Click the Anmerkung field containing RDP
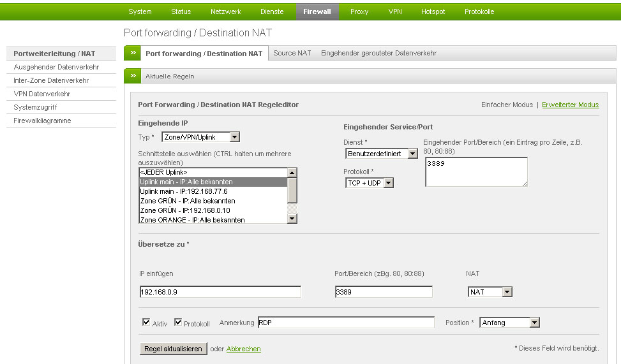621x364 pixels. click(x=346, y=323)
